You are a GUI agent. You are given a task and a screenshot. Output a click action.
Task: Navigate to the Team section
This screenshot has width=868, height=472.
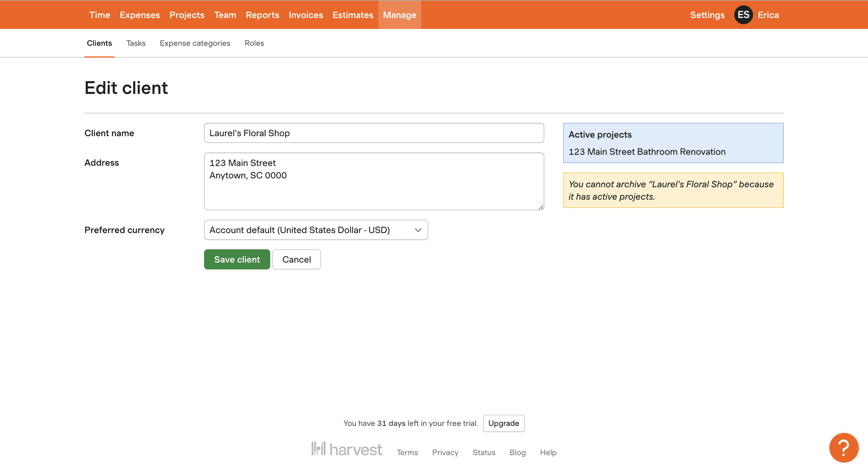(x=225, y=15)
